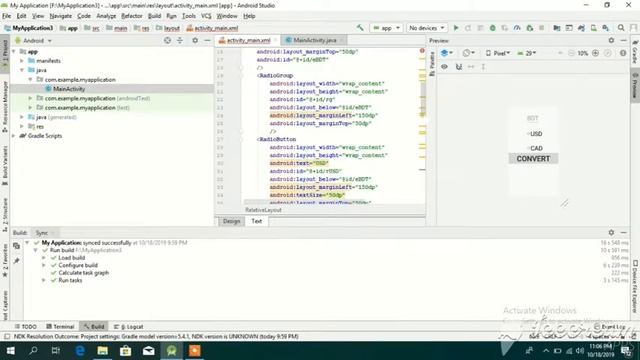This screenshot has width=640, height=360.
Task: Toggle Build tool window button
Action: (x=94, y=327)
